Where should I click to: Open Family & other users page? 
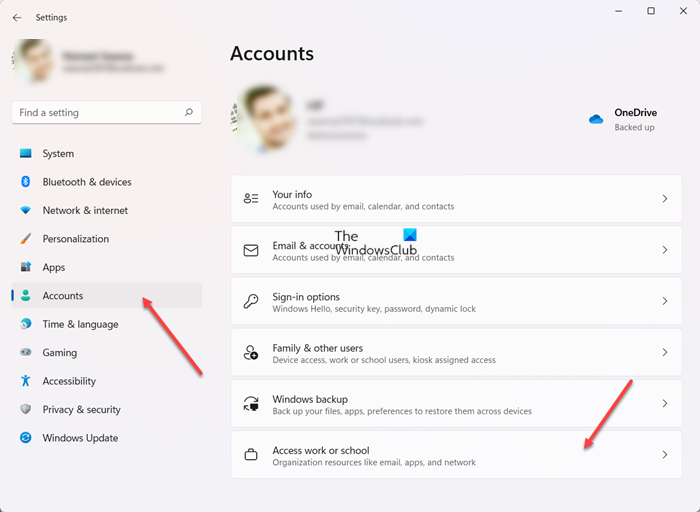click(x=456, y=352)
